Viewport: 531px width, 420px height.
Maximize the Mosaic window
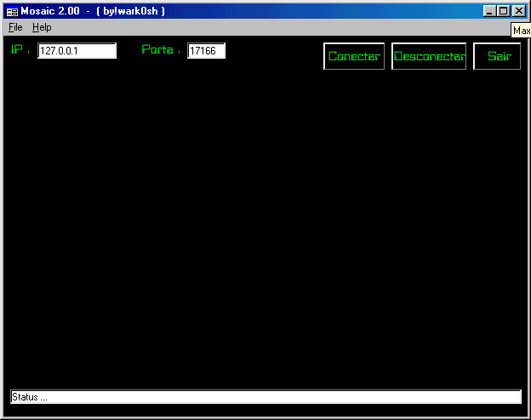click(504, 11)
